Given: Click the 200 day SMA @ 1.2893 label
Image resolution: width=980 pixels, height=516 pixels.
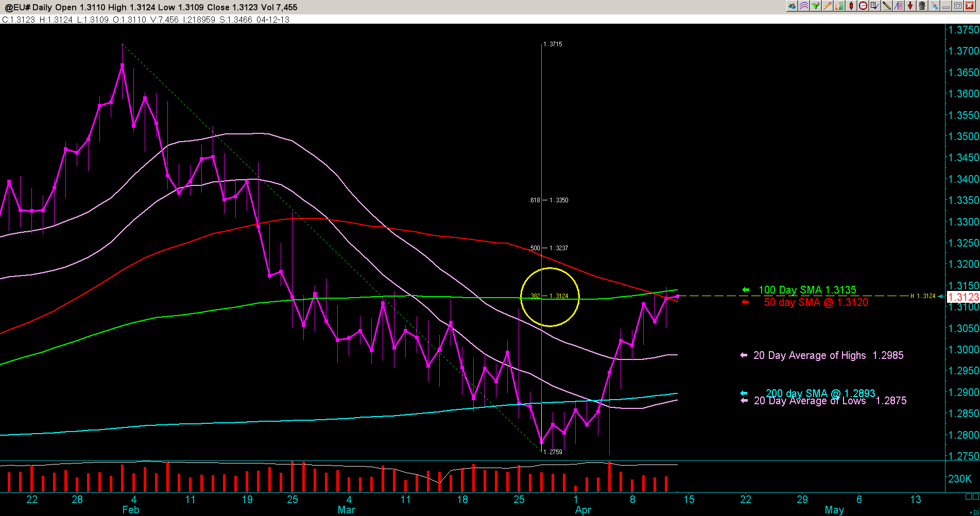Looking at the screenshot, I should pos(820,393).
